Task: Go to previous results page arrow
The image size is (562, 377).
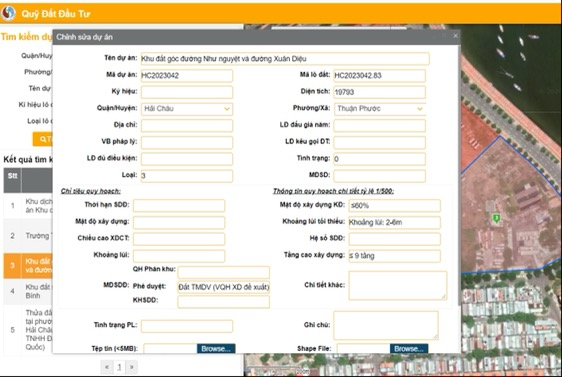Action: (x=106, y=367)
